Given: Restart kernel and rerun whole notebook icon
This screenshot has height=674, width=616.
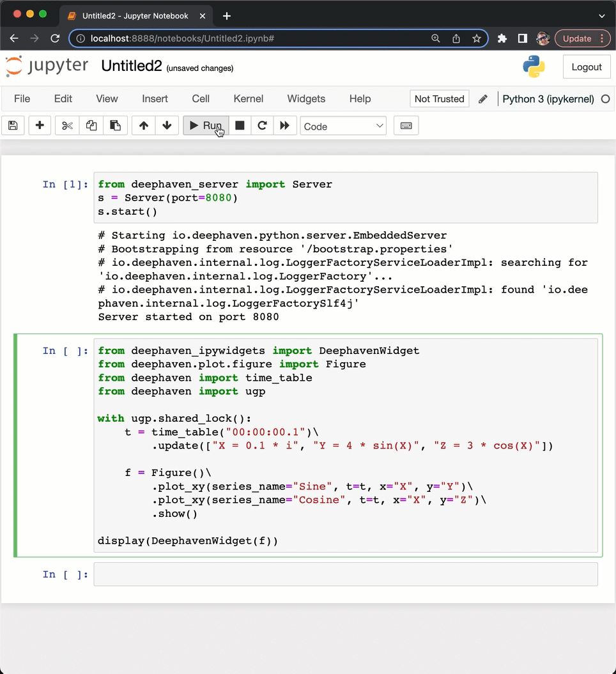Looking at the screenshot, I should (284, 125).
